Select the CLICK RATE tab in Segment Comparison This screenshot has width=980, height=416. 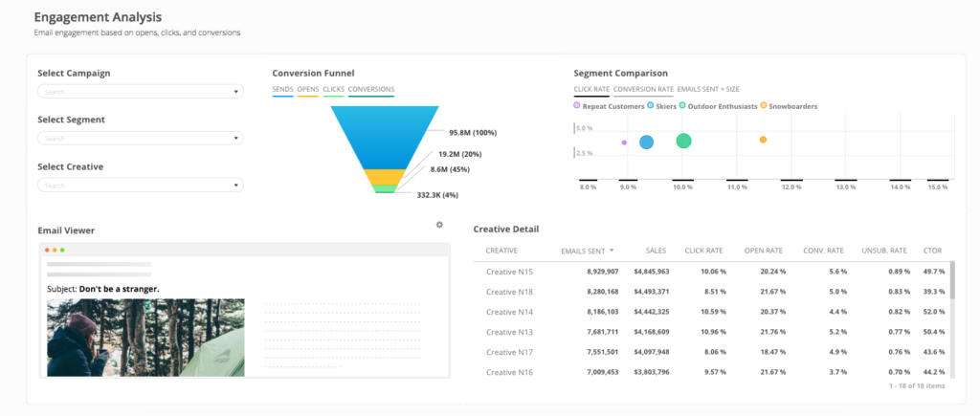click(590, 89)
